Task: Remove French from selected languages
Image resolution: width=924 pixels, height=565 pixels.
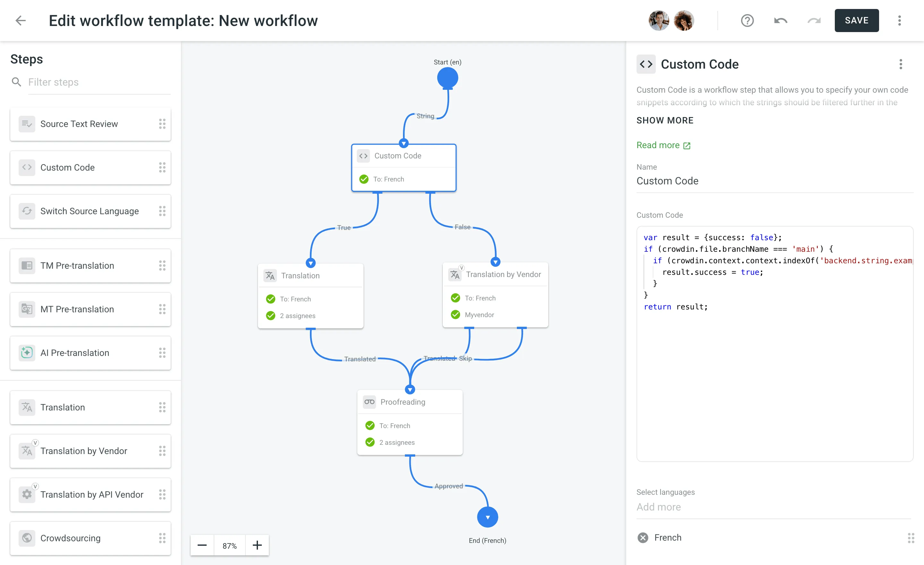Action: pyautogui.click(x=643, y=537)
